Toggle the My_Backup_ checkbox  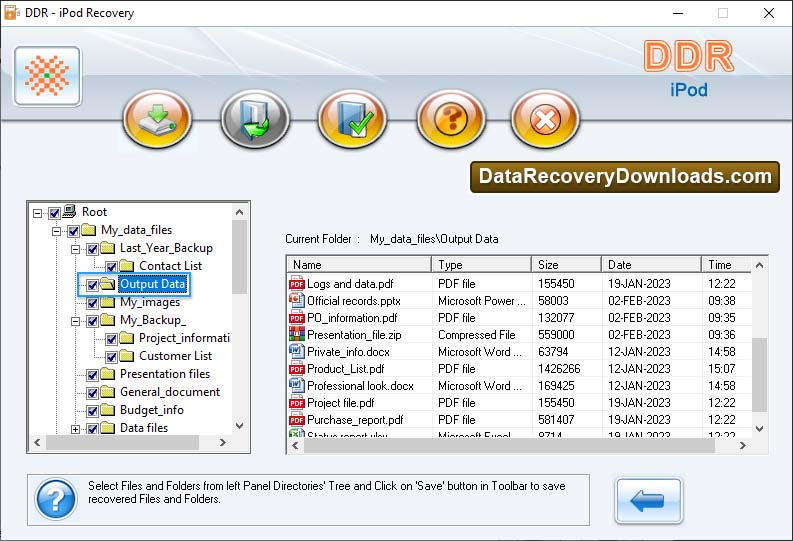[92, 321]
